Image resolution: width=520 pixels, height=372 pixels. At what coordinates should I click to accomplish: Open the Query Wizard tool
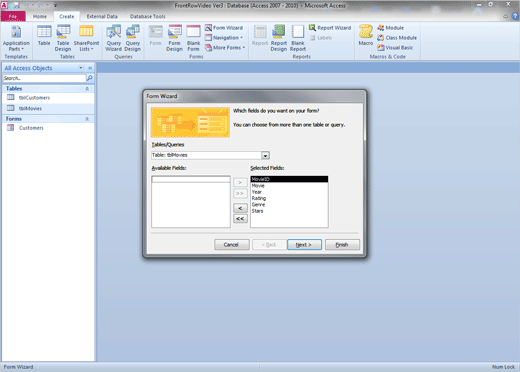coord(113,38)
